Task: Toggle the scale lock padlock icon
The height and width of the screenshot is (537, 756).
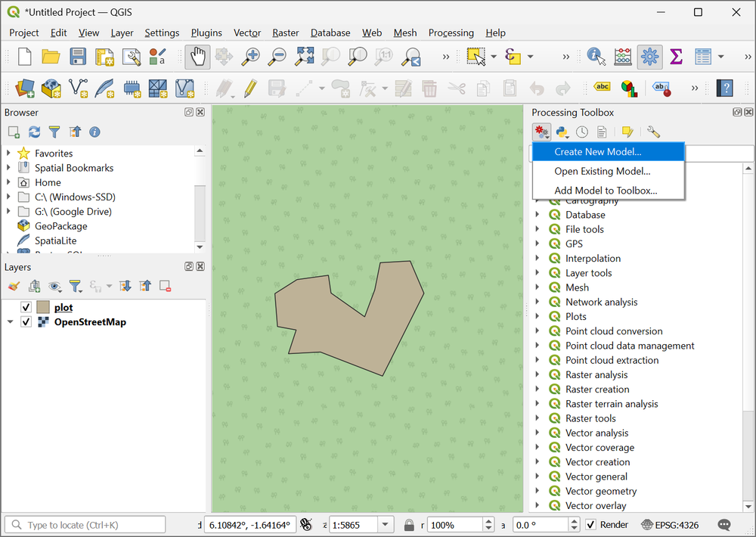Action: pos(409,525)
